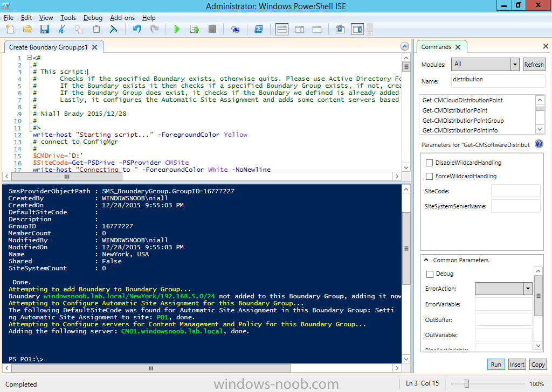Redo edit with grey arrow icon

pyautogui.click(x=154, y=29)
